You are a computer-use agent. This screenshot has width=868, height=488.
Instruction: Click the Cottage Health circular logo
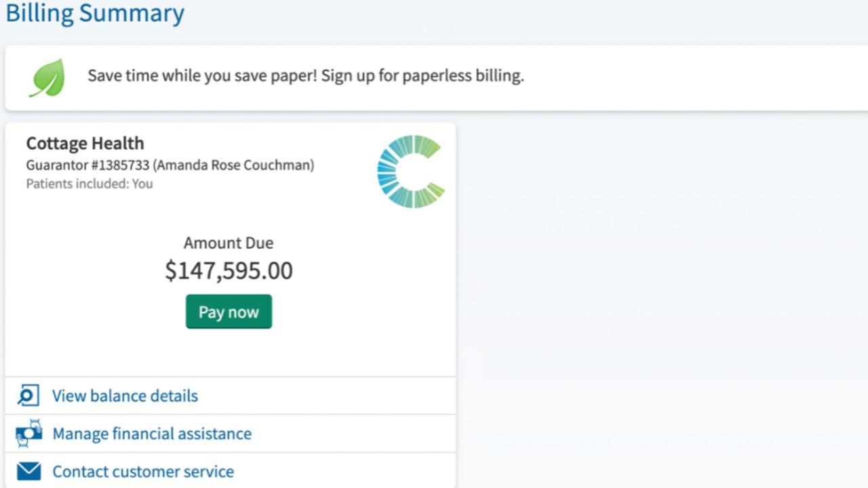pyautogui.click(x=411, y=171)
